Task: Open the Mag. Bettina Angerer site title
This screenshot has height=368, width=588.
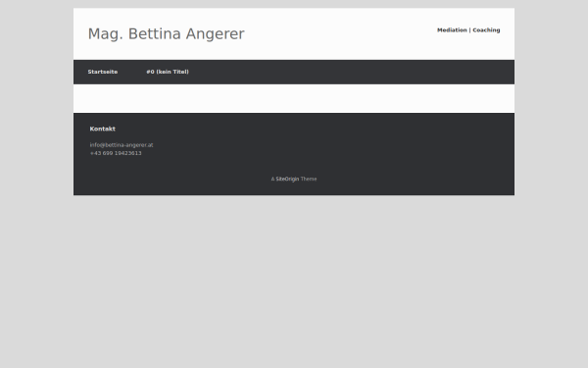Action: click(x=167, y=33)
